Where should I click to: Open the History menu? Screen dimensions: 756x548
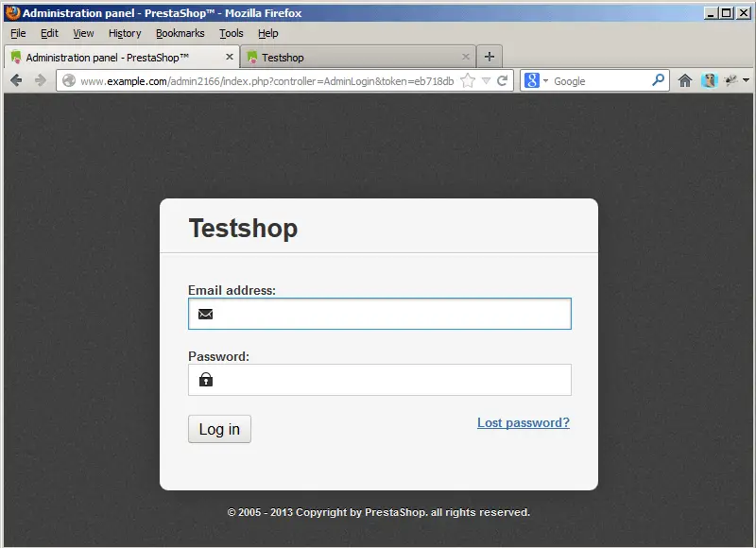(x=125, y=33)
